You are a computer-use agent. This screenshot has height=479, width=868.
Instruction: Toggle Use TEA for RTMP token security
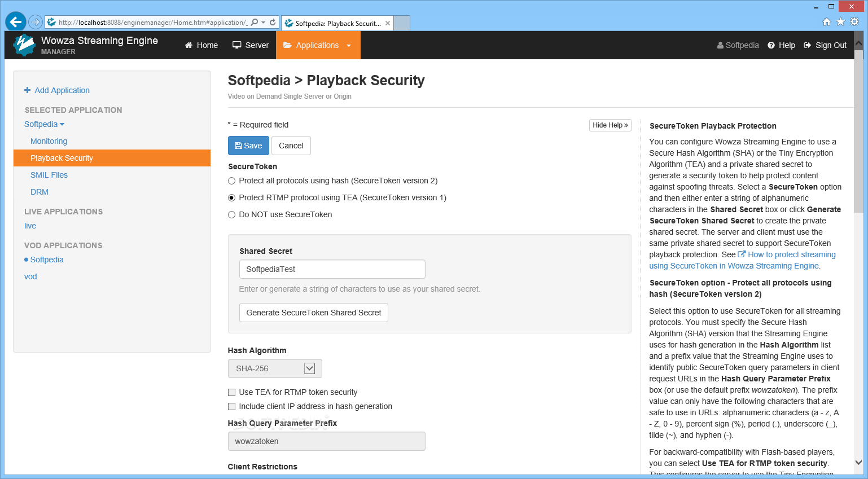tap(231, 392)
